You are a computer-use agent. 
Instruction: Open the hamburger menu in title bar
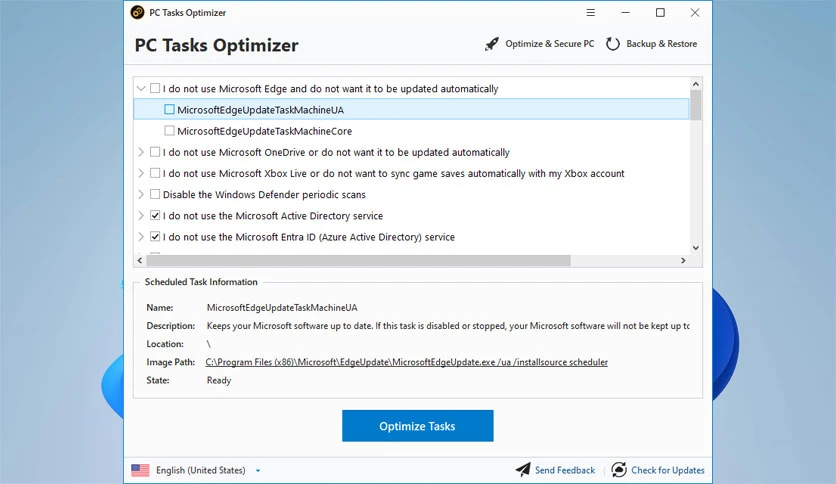click(x=590, y=12)
